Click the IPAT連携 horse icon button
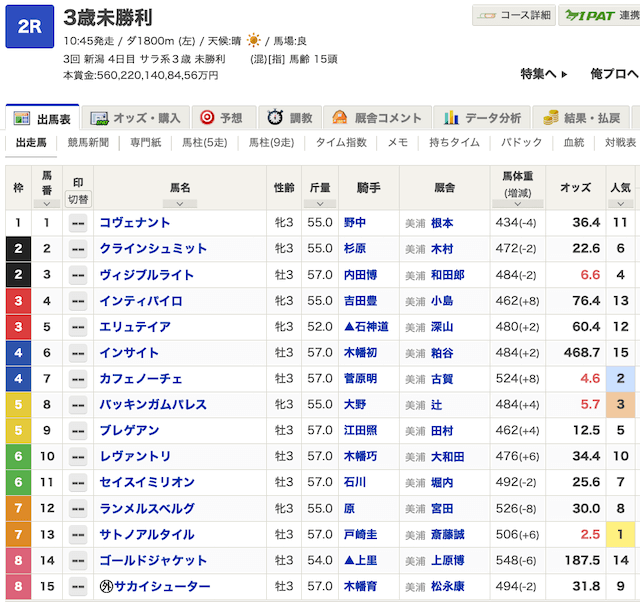 [574, 16]
